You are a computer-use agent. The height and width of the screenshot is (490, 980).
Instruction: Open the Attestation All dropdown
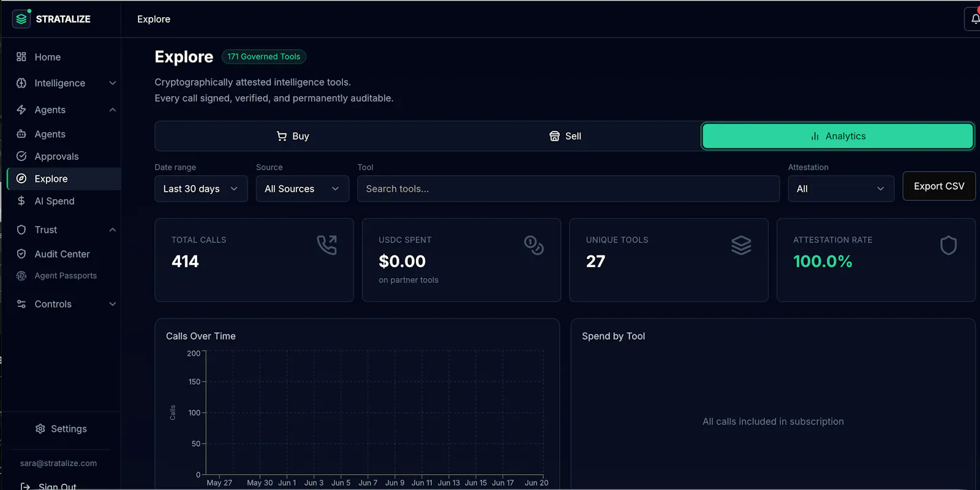point(841,189)
